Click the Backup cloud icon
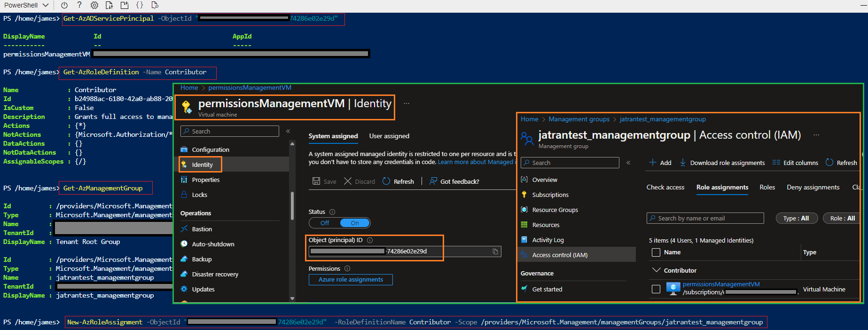868x330 pixels. point(184,259)
